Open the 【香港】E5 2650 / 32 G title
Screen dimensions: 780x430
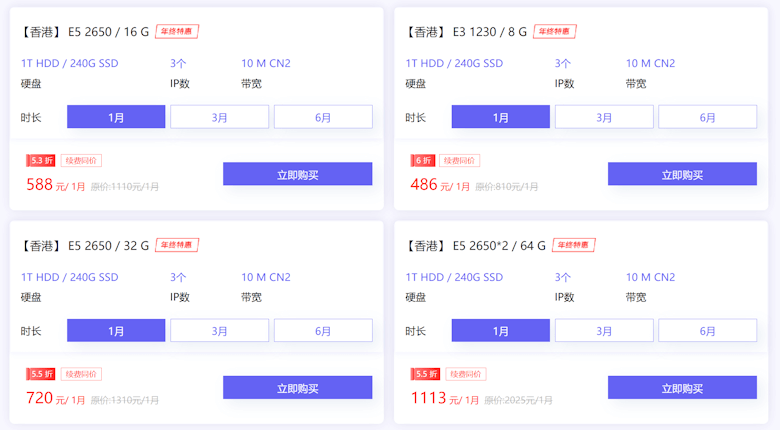pos(85,245)
